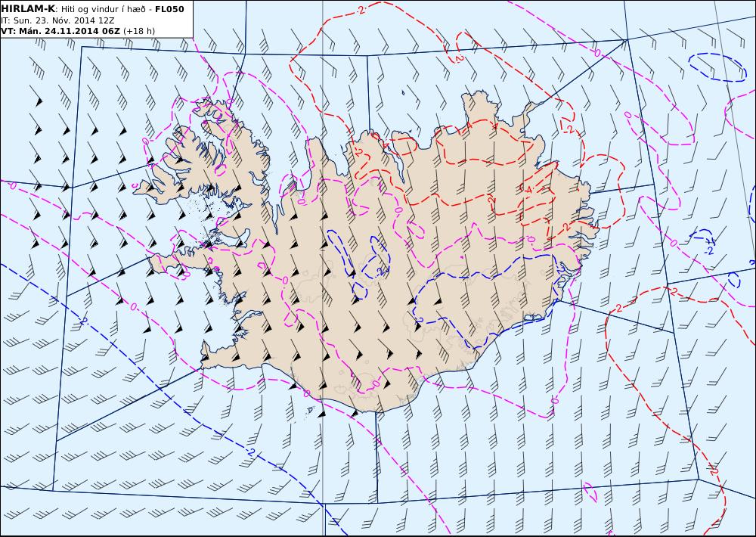Select the 'IT: Sun. 23. Nóv. 2014 12Z' line
This screenshot has height=537, width=756.
[x=57, y=20]
